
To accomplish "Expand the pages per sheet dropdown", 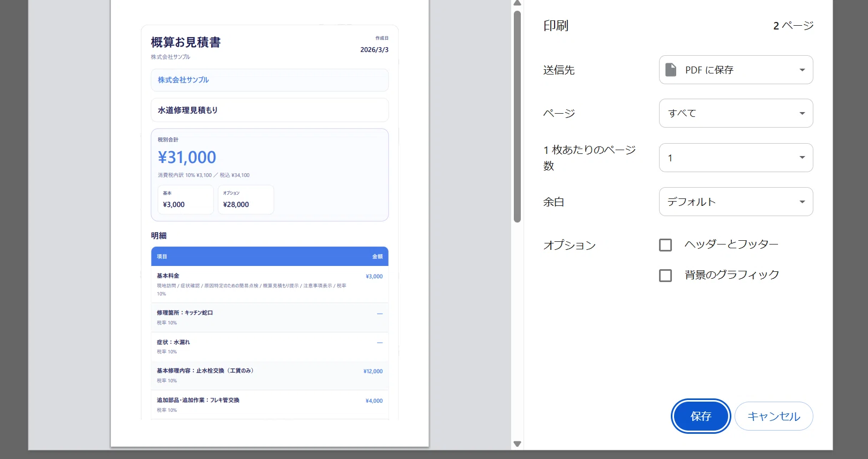I will pyautogui.click(x=736, y=158).
